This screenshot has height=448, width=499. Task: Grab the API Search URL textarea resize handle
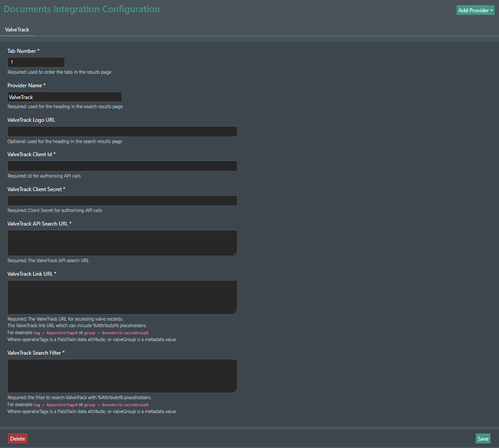coord(235,253)
